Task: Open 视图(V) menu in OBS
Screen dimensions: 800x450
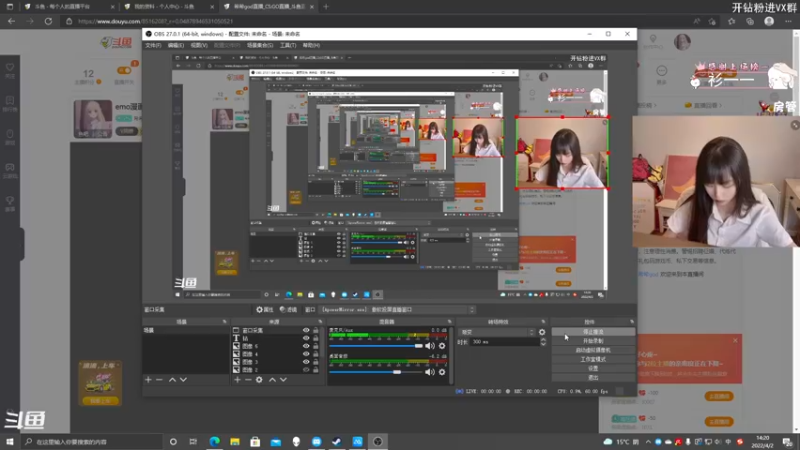Action: click(x=199, y=45)
